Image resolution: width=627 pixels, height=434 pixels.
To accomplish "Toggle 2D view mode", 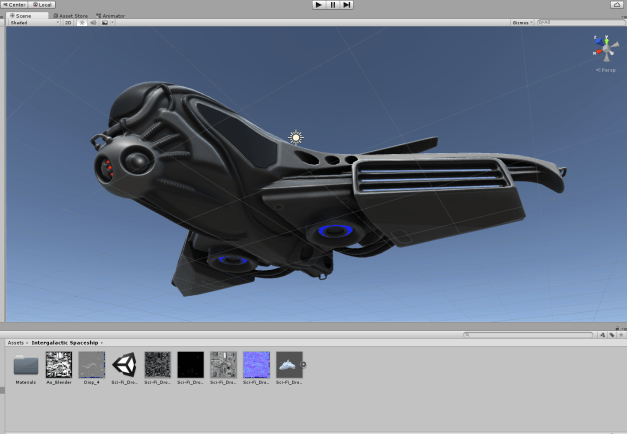I will (x=69, y=22).
